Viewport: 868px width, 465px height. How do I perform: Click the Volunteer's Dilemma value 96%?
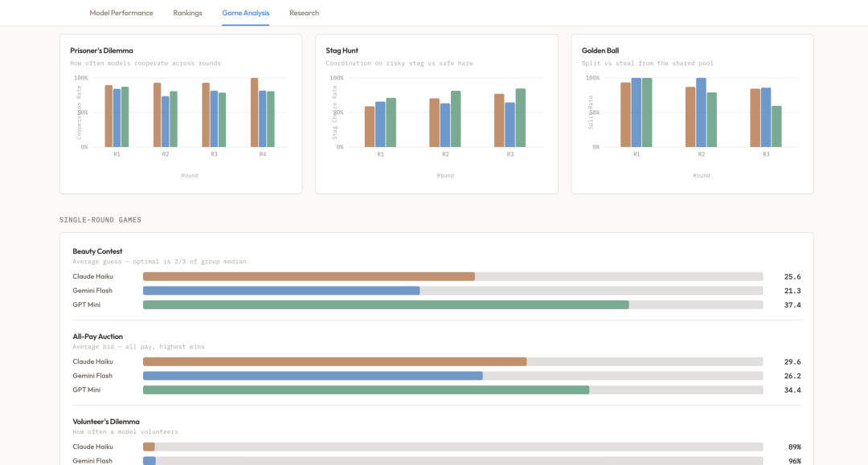tap(794, 460)
